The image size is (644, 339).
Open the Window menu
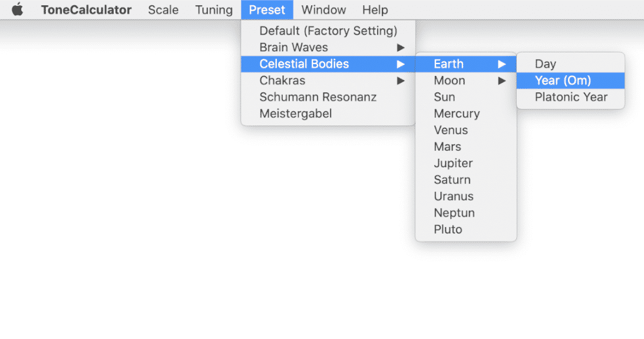pyautogui.click(x=323, y=10)
